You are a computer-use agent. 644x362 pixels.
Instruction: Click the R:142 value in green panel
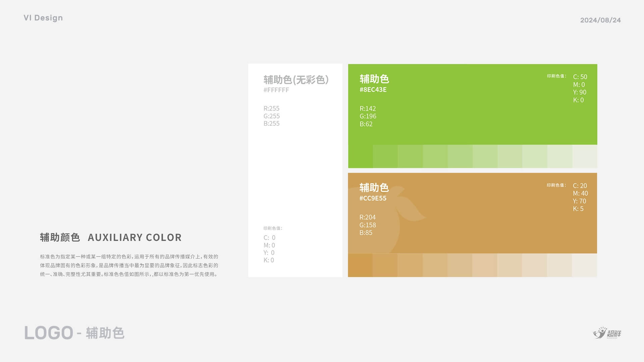pyautogui.click(x=368, y=109)
